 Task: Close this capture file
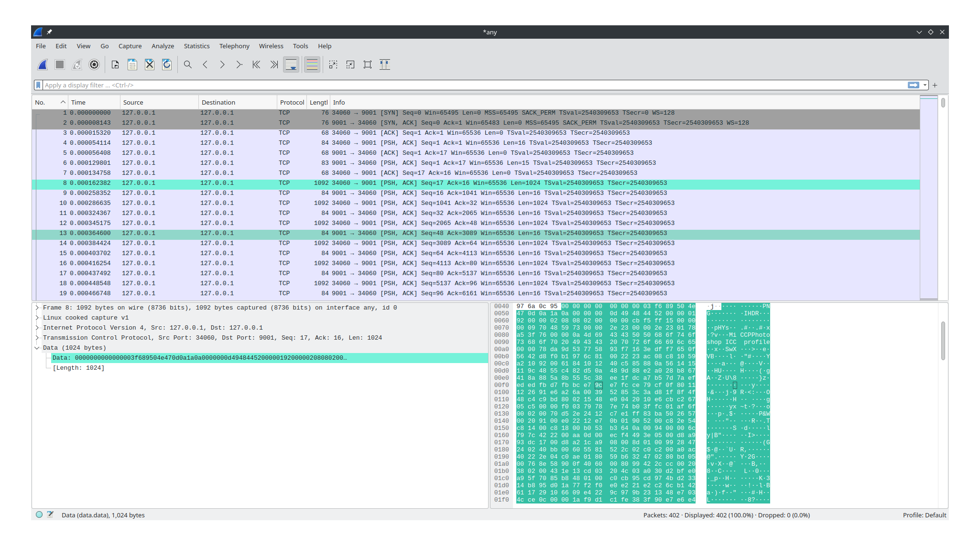(150, 64)
